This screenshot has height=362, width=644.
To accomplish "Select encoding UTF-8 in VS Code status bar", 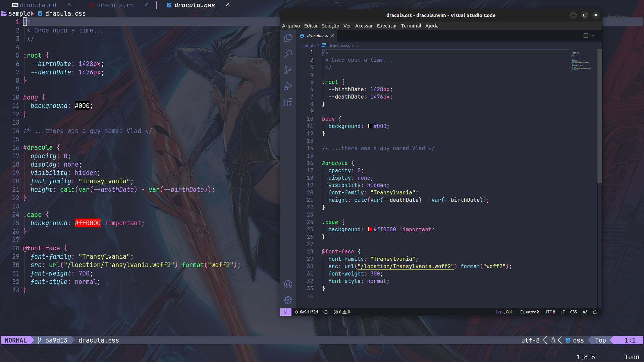I will (549, 312).
